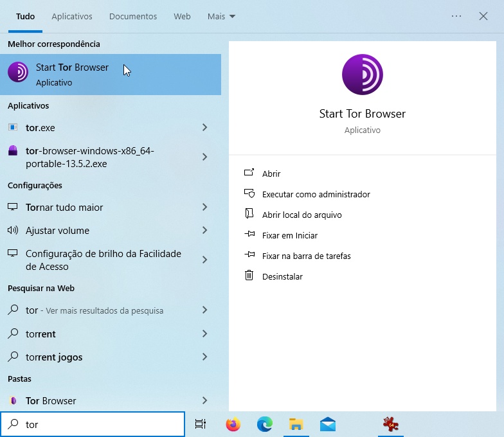The width and height of the screenshot is (504, 437).
Task: Open Configuração de brilho da Facilidade de Acesso
Action: click(111, 260)
